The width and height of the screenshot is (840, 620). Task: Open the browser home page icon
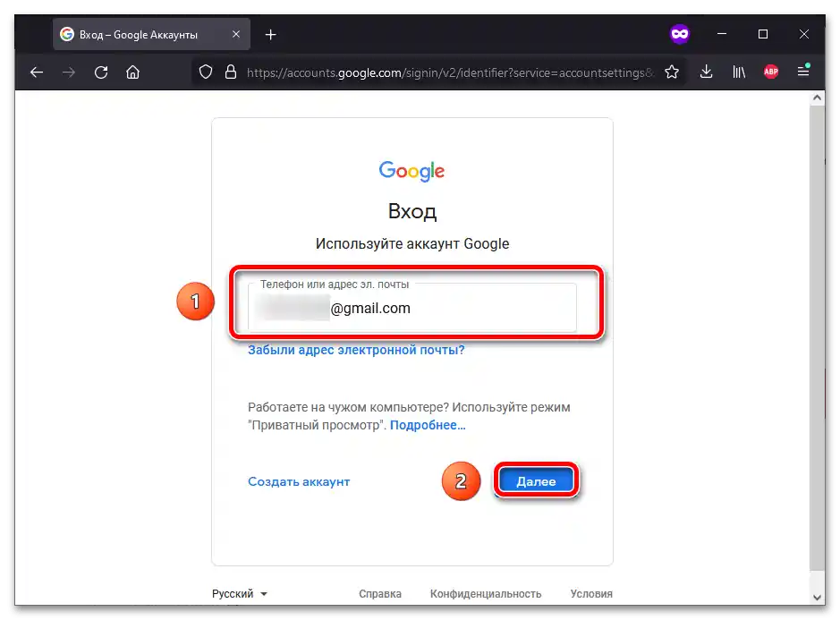point(133,72)
